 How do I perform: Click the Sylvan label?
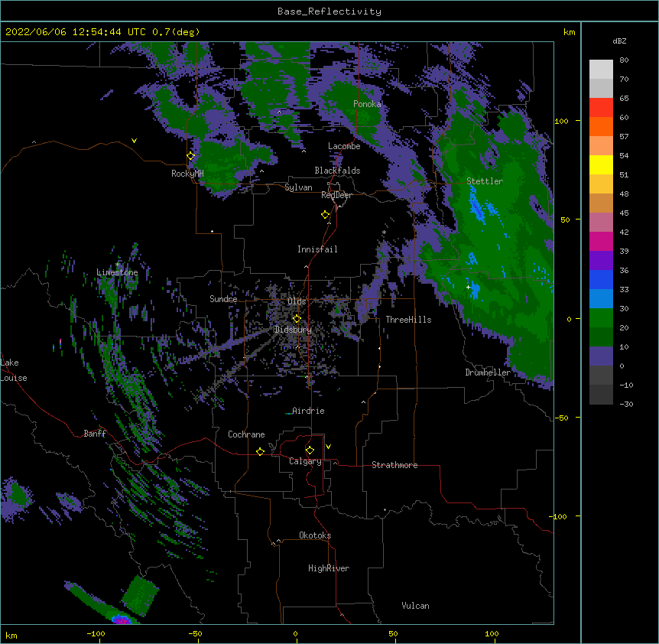pos(298,187)
